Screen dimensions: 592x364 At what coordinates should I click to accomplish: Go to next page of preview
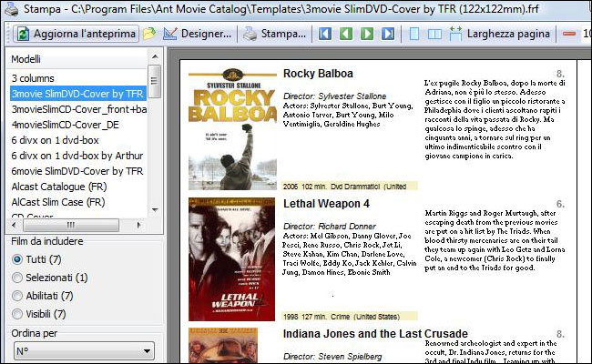coord(367,34)
